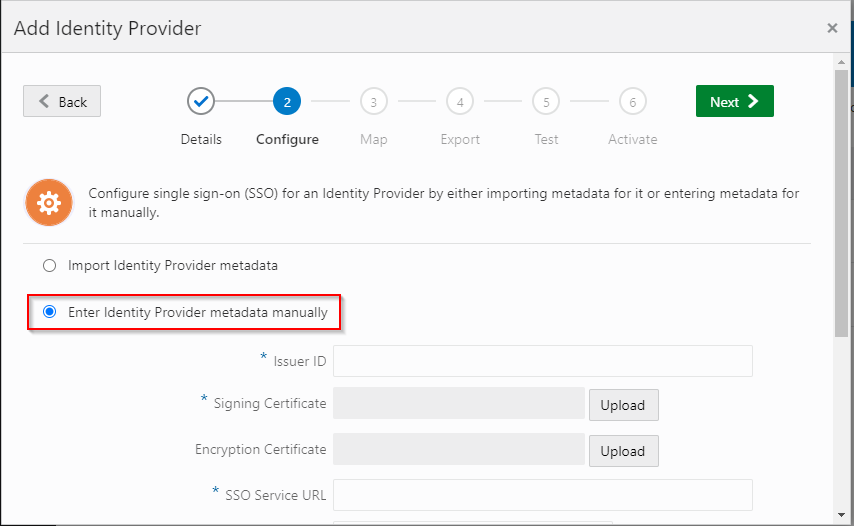Click the Configure step 2 circle
This screenshot has height=526, width=854.
[287, 101]
